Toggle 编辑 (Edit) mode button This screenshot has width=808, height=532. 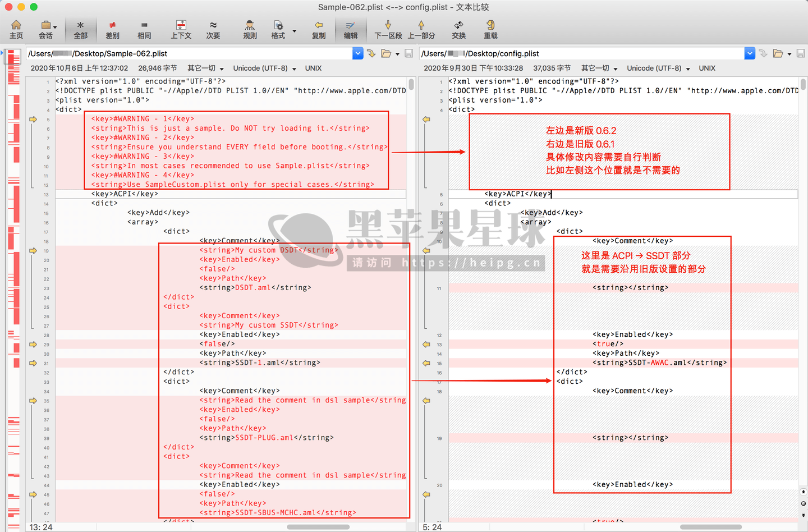351,29
